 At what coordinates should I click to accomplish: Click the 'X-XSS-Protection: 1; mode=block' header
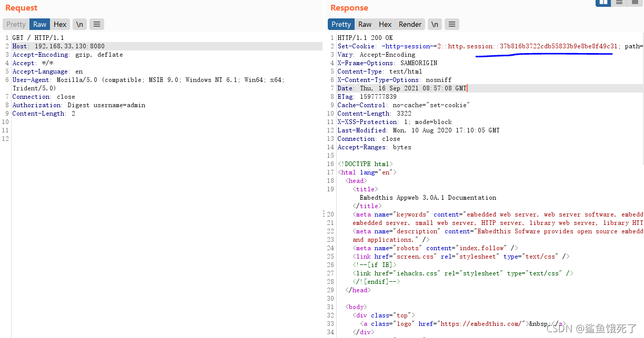click(x=395, y=122)
